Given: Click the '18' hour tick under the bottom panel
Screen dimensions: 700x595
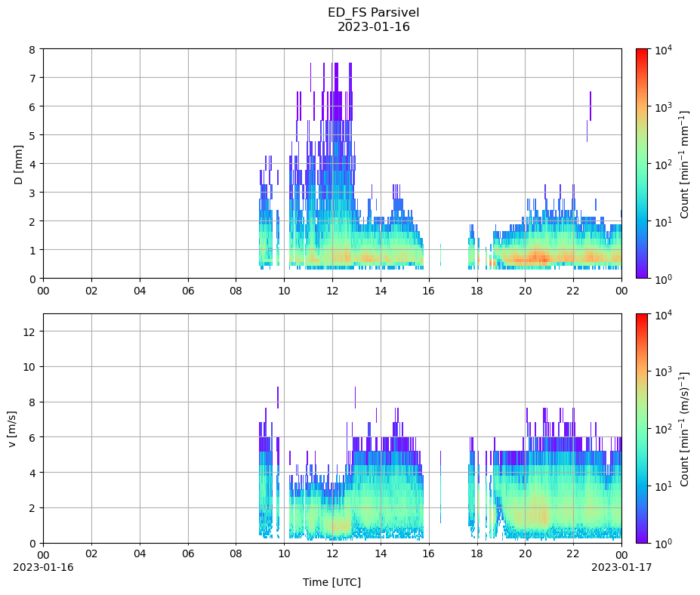Looking at the screenshot, I should click(476, 554).
